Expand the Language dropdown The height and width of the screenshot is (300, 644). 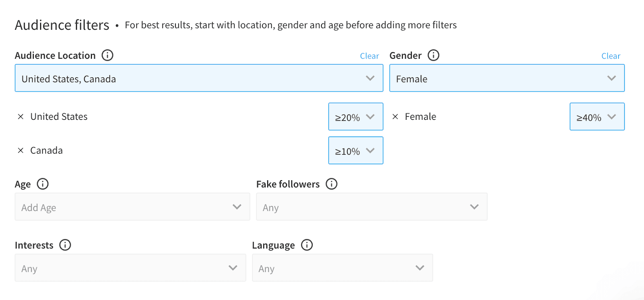[x=342, y=268]
